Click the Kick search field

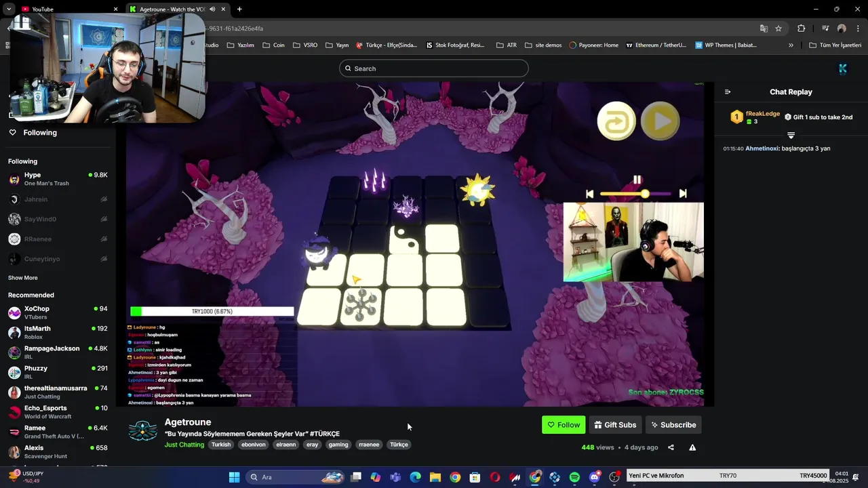(x=434, y=68)
